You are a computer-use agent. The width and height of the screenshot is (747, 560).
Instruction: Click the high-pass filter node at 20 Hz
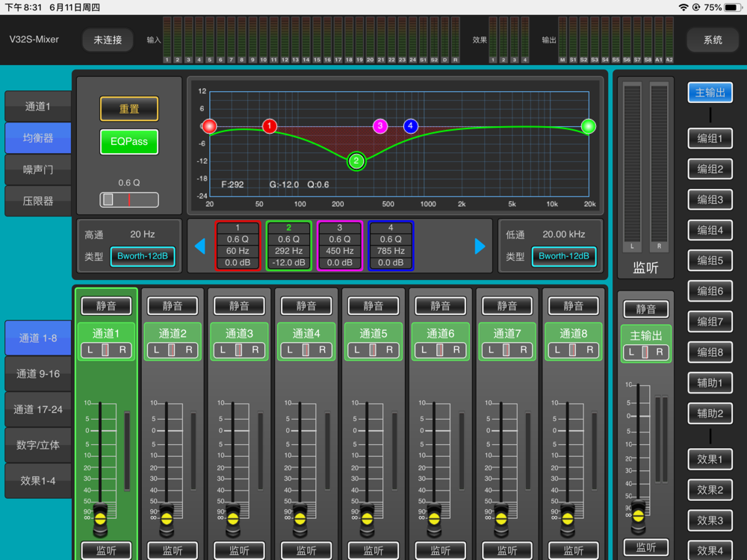pyautogui.click(x=210, y=126)
